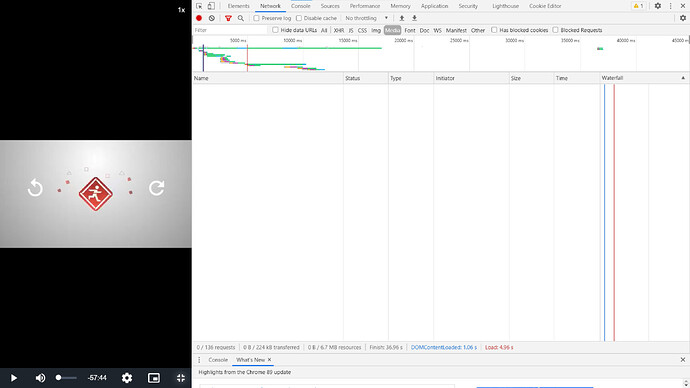Open the Memory tab
The width and height of the screenshot is (690, 388).
click(400, 6)
